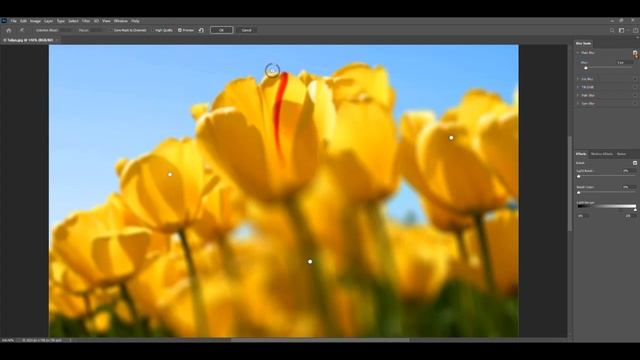Screen dimensions: 640x360
Task: Expand the Tilt-Shift section
Action: (x=578, y=87)
